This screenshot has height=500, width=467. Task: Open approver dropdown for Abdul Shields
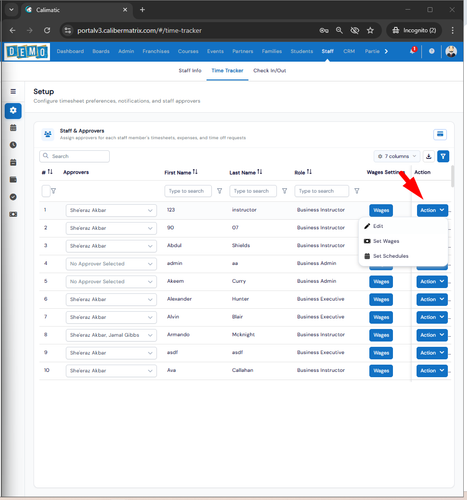coord(111,246)
